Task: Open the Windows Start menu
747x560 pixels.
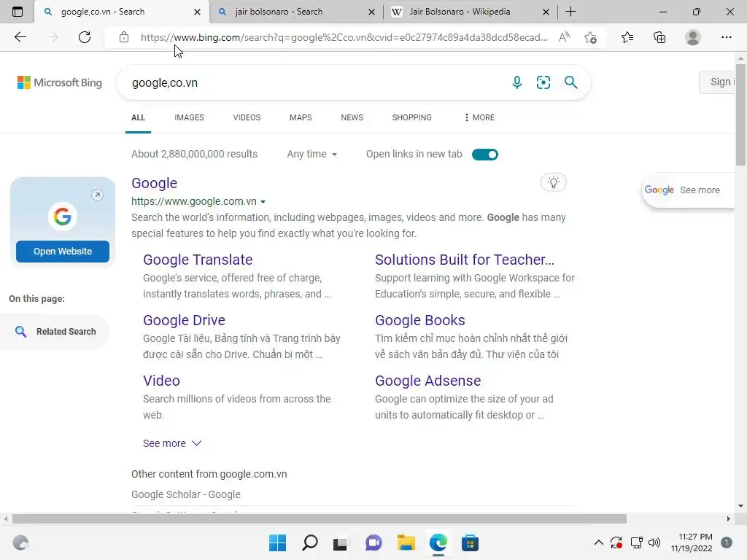Action: [x=277, y=542]
